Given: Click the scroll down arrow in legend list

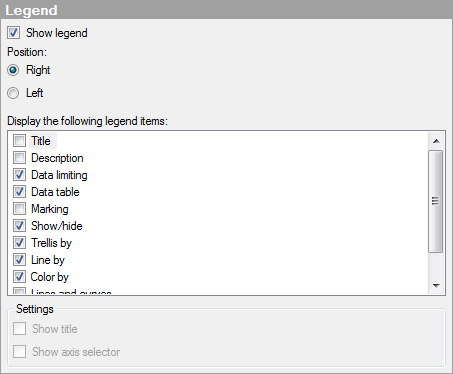Looking at the screenshot, I should click(436, 286).
